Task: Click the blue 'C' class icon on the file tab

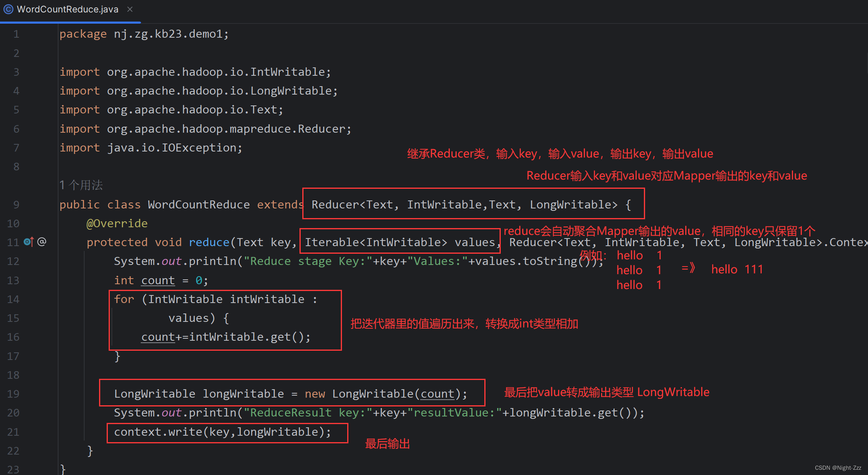Action: tap(8, 9)
